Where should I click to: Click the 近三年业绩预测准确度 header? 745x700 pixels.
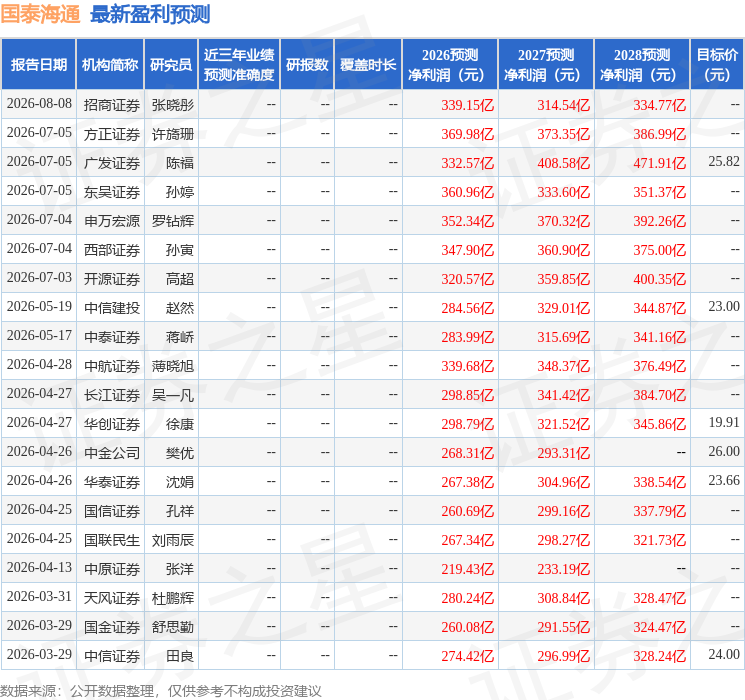pyautogui.click(x=239, y=65)
